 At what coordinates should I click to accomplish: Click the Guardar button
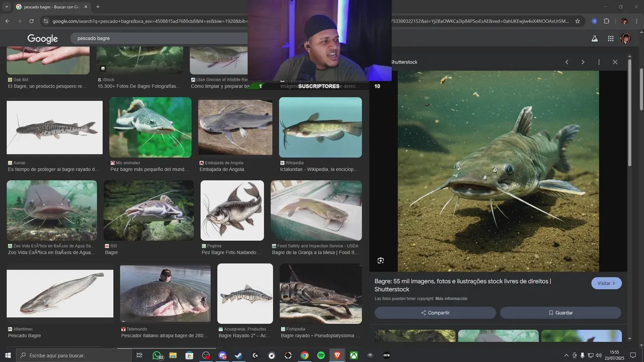560,313
